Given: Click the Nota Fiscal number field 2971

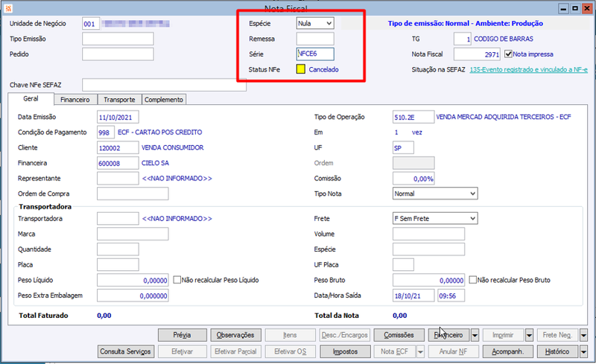Looking at the screenshot, I should click(477, 54).
